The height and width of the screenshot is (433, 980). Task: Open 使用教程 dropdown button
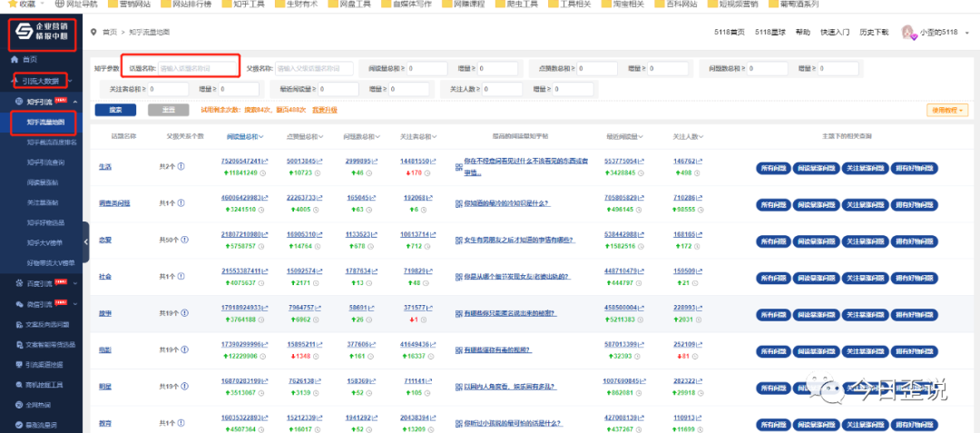click(x=947, y=110)
